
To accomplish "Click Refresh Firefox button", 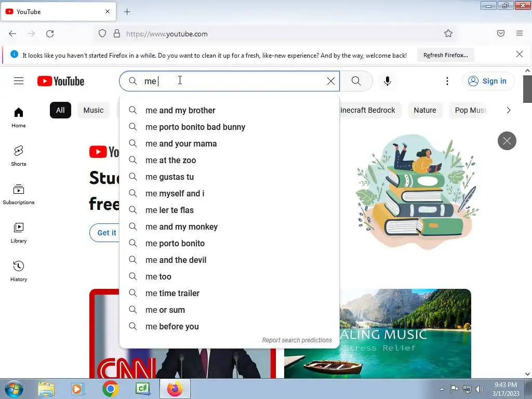I will [445, 55].
